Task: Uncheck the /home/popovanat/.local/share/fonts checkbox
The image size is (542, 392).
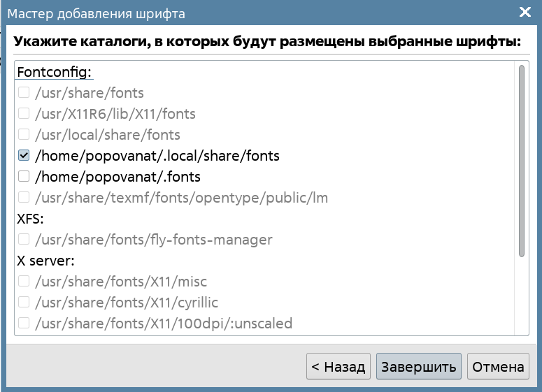Action: point(24,156)
